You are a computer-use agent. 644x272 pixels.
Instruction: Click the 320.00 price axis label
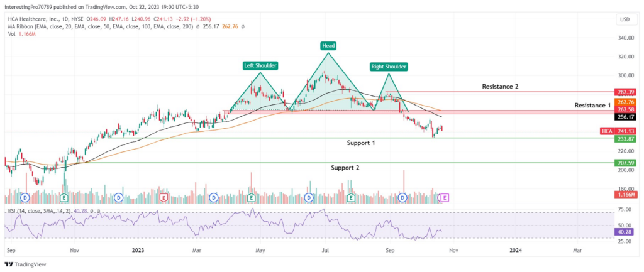pyautogui.click(x=625, y=57)
